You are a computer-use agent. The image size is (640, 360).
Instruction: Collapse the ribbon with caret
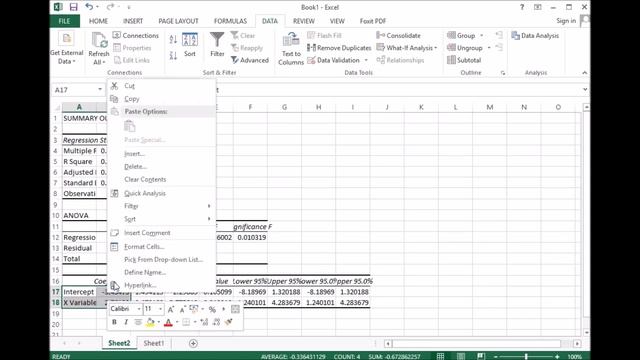pos(584,72)
